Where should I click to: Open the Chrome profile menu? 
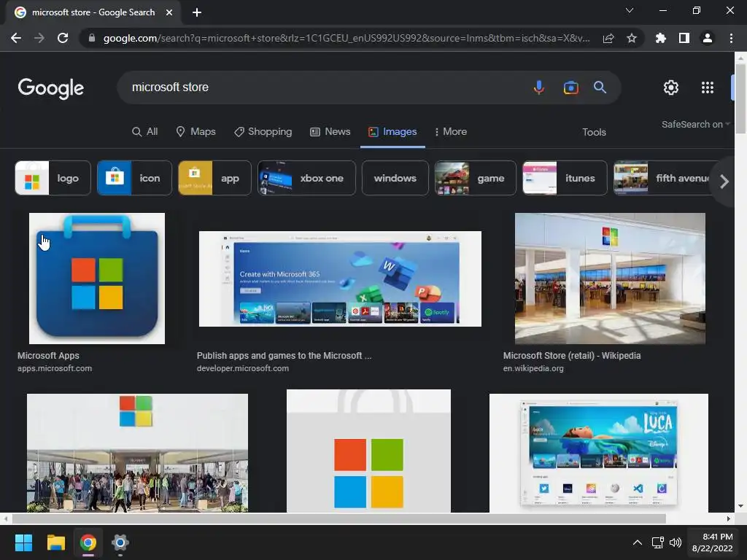[x=708, y=38]
